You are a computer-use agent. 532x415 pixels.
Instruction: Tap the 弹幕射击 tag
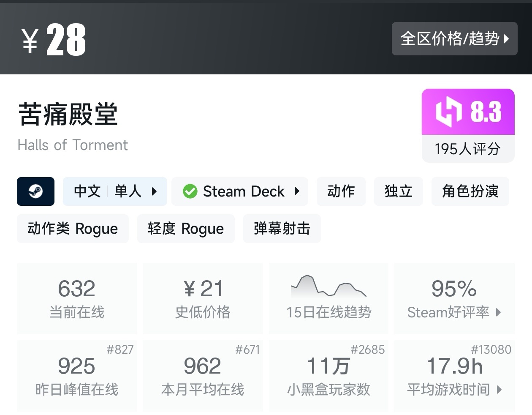[x=282, y=229]
